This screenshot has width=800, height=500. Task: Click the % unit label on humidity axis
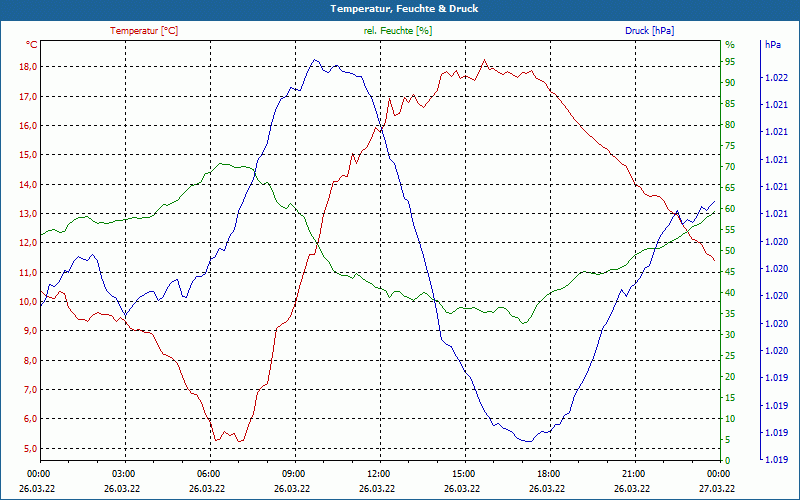point(730,45)
